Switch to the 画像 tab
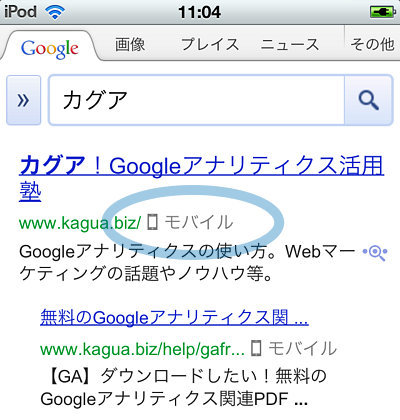Screen dimensions: 400x420 click(130, 44)
